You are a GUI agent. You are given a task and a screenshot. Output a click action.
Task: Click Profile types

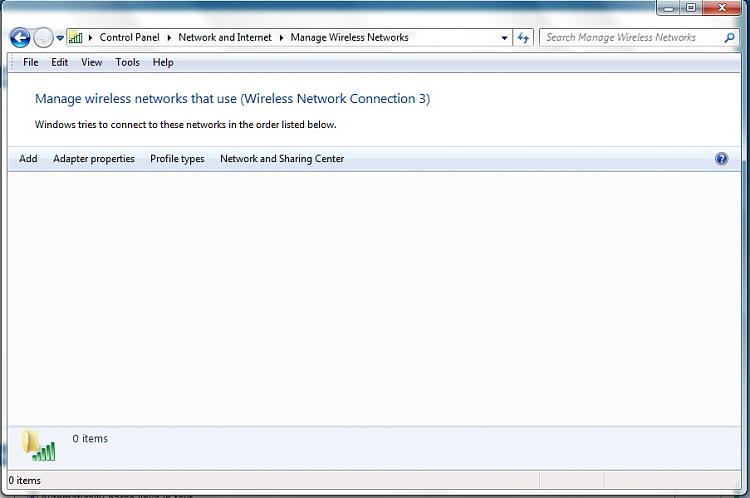click(177, 158)
